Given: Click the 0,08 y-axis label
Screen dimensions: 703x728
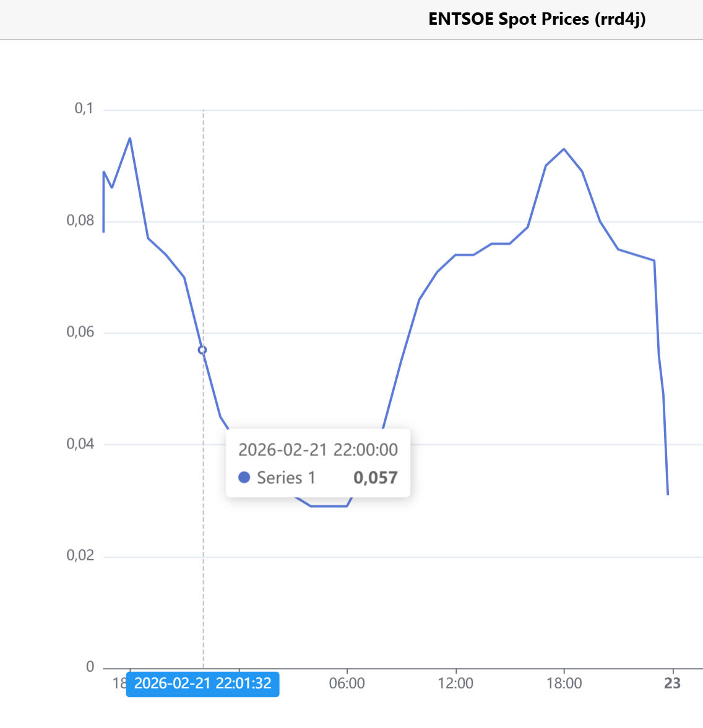Looking at the screenshot, I should [80, 221].
